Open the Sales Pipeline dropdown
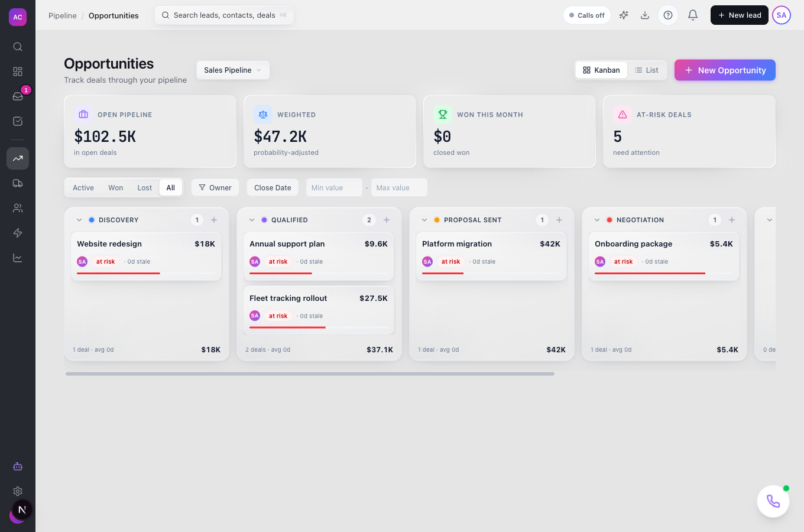This screenshot has width=804, height=532. [x=233, y=70]
